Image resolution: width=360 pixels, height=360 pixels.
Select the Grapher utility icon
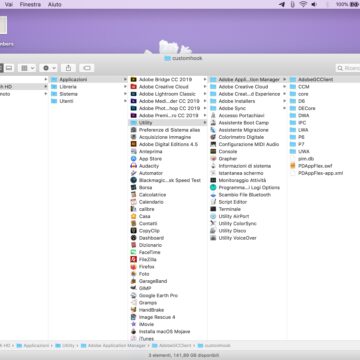point(213,159)
